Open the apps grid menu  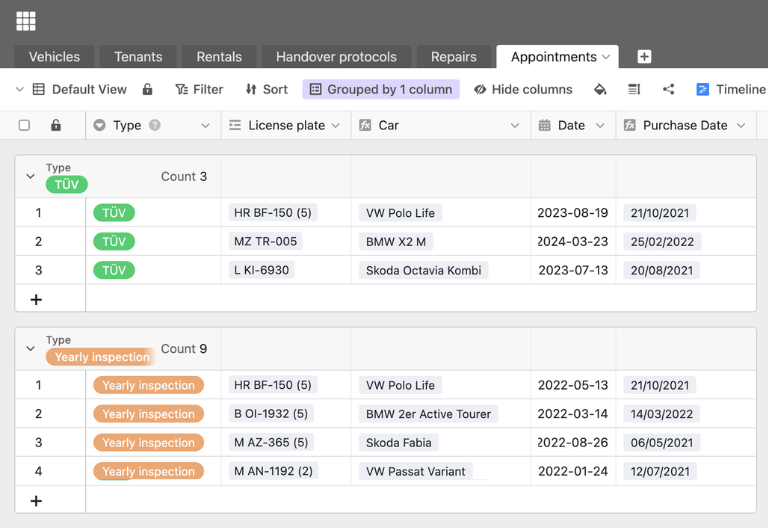(x=26, y=21)
